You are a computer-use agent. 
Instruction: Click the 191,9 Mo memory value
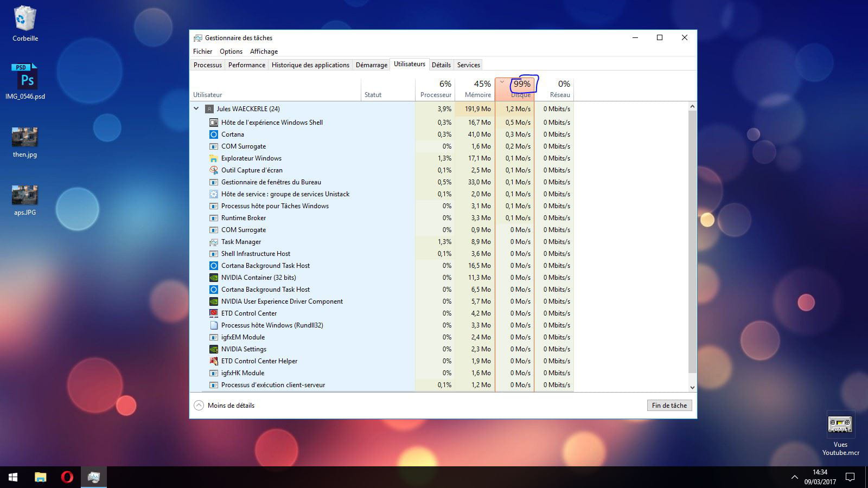click(477, 109)
